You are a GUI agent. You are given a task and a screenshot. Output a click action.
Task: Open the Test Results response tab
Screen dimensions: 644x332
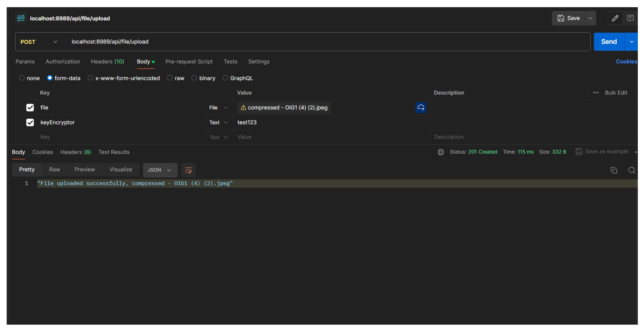pyautogui.click(x=114, y=152)
